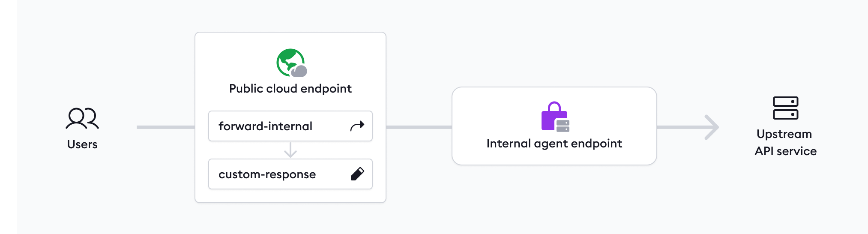Click connector between public and internal endpoints
The height and width of the screenshot is (234, 868).
point(419,127)
